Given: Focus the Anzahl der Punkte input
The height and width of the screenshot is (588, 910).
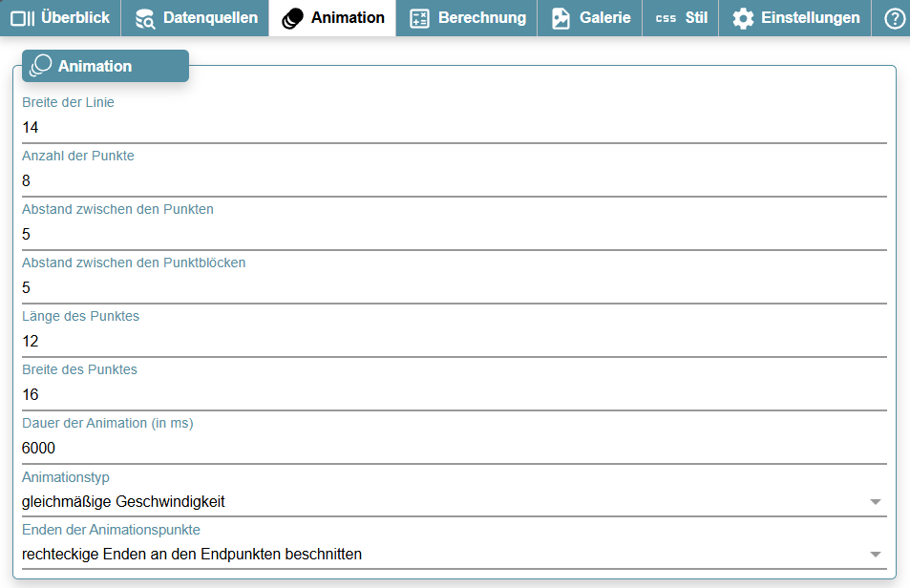Looking at the screenshot, I should pos(454,180).
